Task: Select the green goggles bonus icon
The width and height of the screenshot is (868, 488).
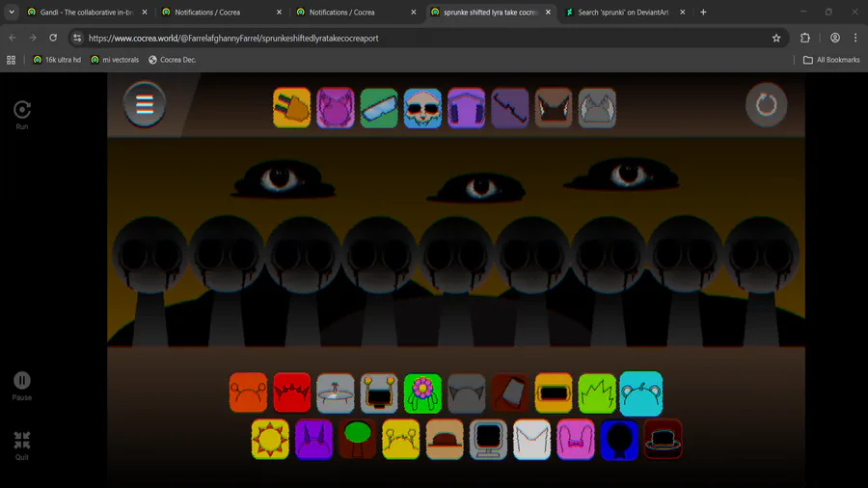Action: pyautogui.click(x=379, y=108)
